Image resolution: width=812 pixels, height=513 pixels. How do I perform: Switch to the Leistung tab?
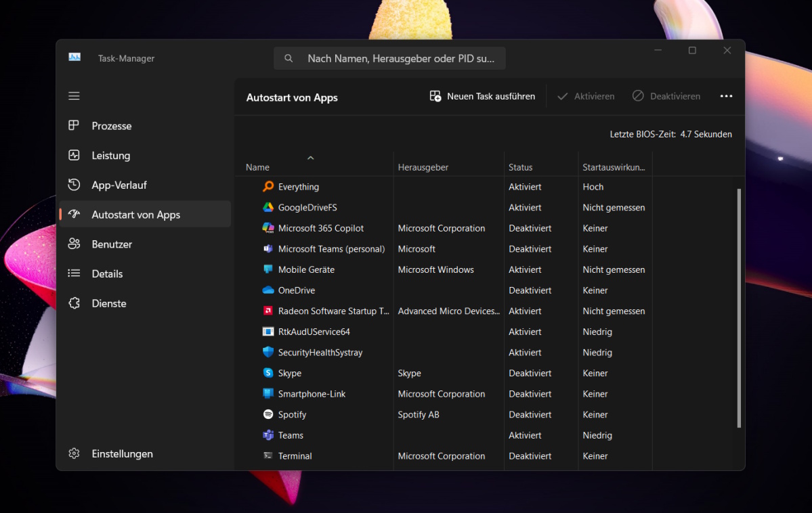pos(110,156)
